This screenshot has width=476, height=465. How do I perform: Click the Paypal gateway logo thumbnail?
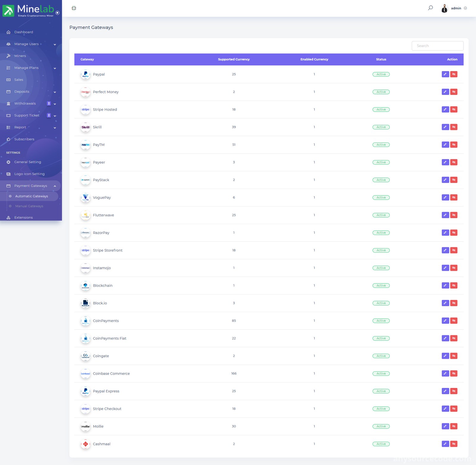85,74
